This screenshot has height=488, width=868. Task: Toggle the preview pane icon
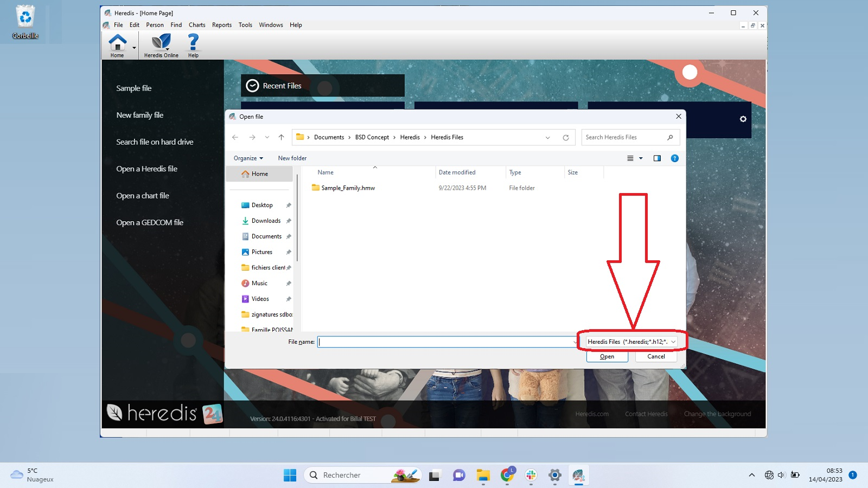point(657,158)
